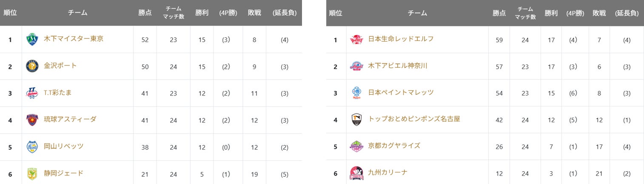This screenshot has width=644, height=184.
Task: Click the 木下マイスター東京 team logo
Action: coord(32,40)
